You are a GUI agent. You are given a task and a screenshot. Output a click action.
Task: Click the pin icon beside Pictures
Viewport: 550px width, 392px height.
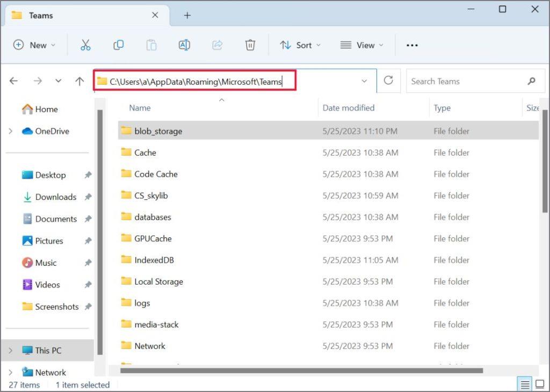(88, 241)
